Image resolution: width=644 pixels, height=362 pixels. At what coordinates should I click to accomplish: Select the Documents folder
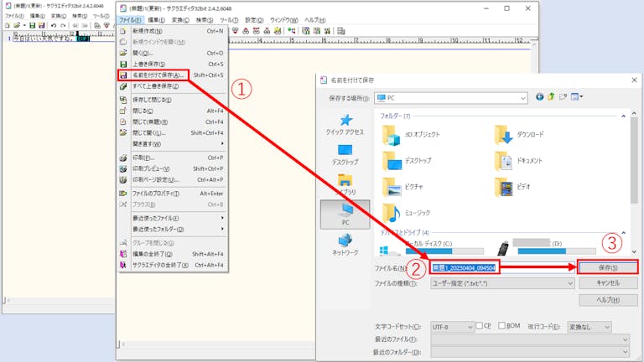(518, 161)
